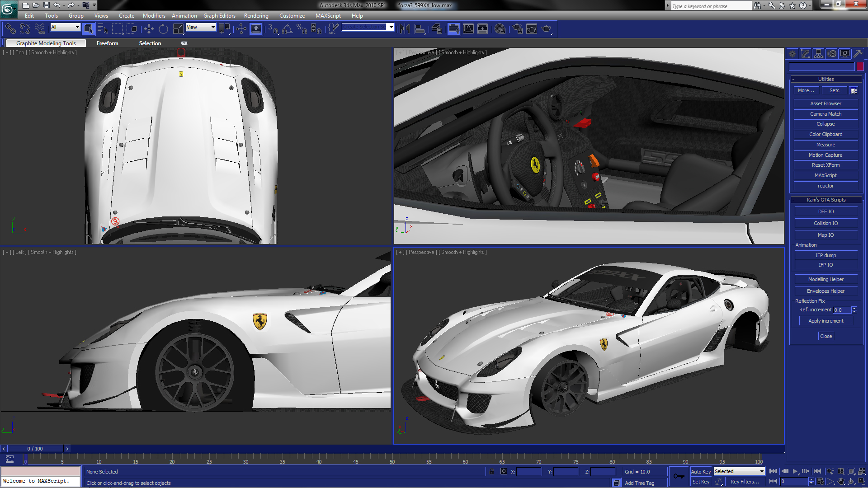The image size is (868, 488).
Task: Switch to the Freeform ribbon tab
Action: (107, 43)
